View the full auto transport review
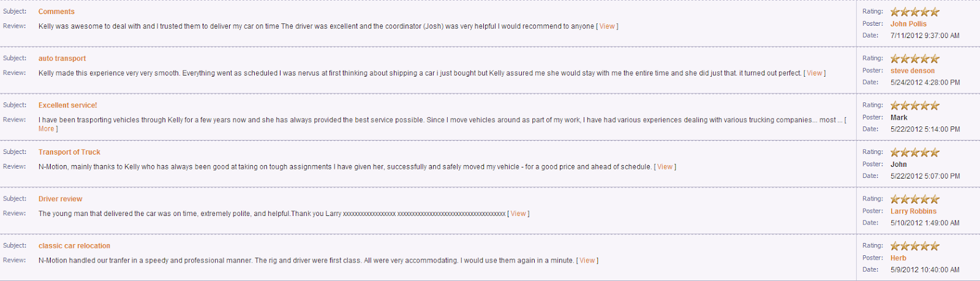The image size is (980, 281). tap(815, 73)
